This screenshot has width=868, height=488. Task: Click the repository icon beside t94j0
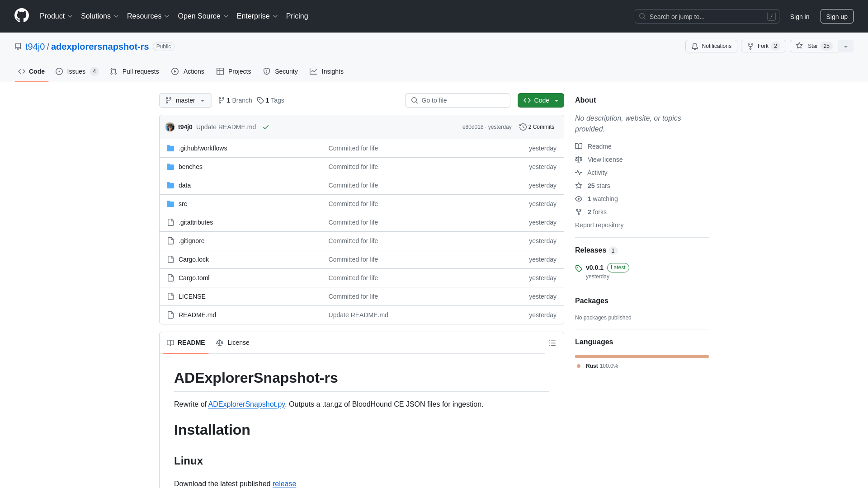(x=18, y=47)
